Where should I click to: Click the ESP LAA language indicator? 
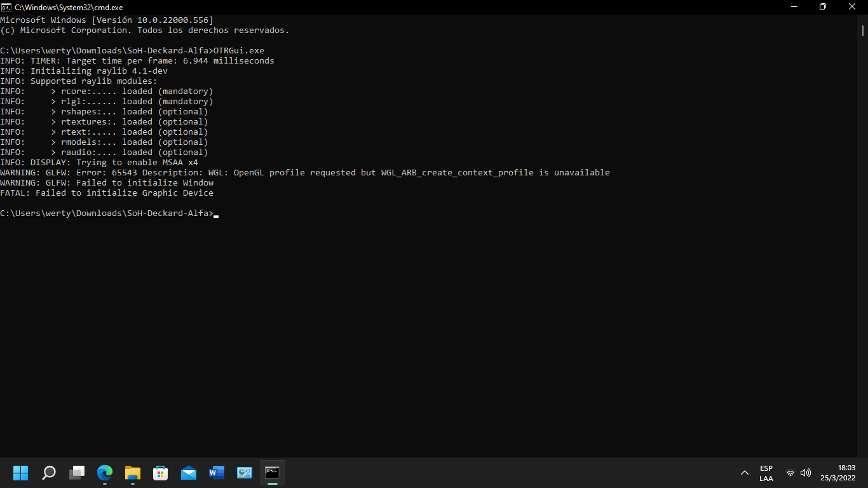[766, 473]
